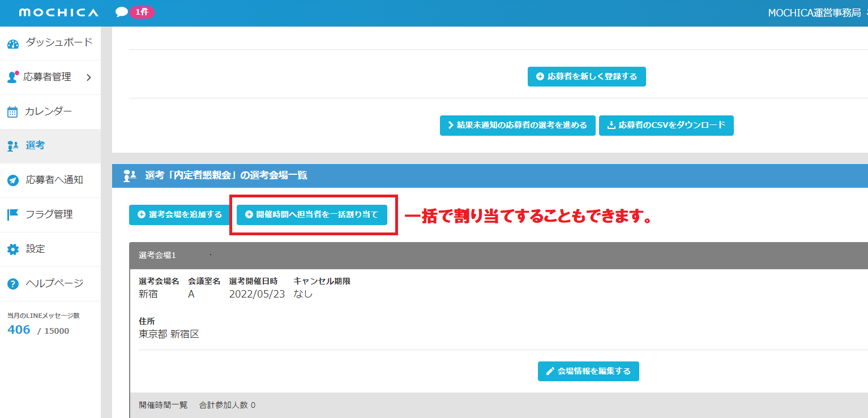Click the dashboard gauge icon

click(x=13, y=44)
